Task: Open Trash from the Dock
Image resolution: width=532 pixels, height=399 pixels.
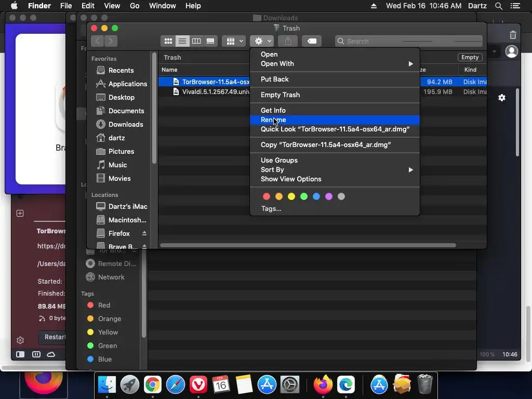Action: (x=424, y=384)
